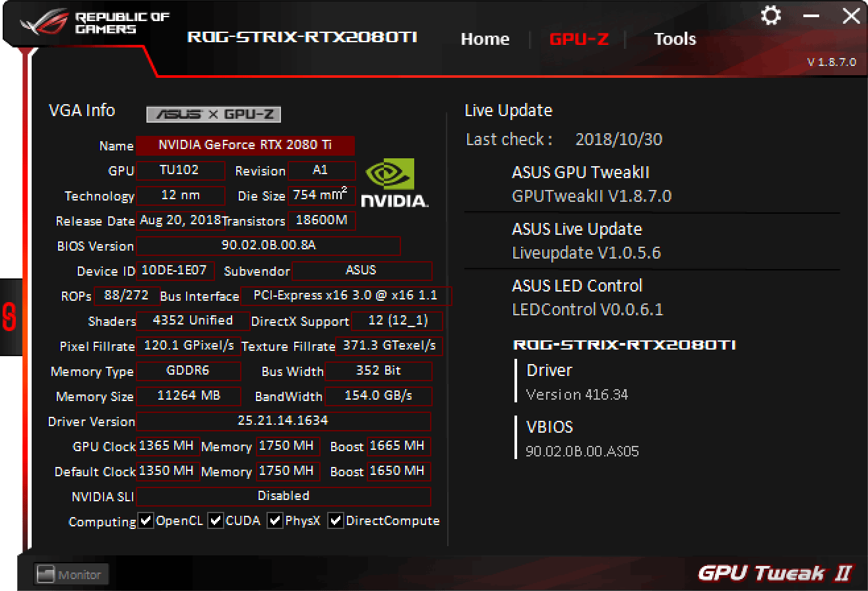Click the version label V 1.8.7.0
Image resolution: width=868 pixels, height=591 pixels.
(832, 62)
